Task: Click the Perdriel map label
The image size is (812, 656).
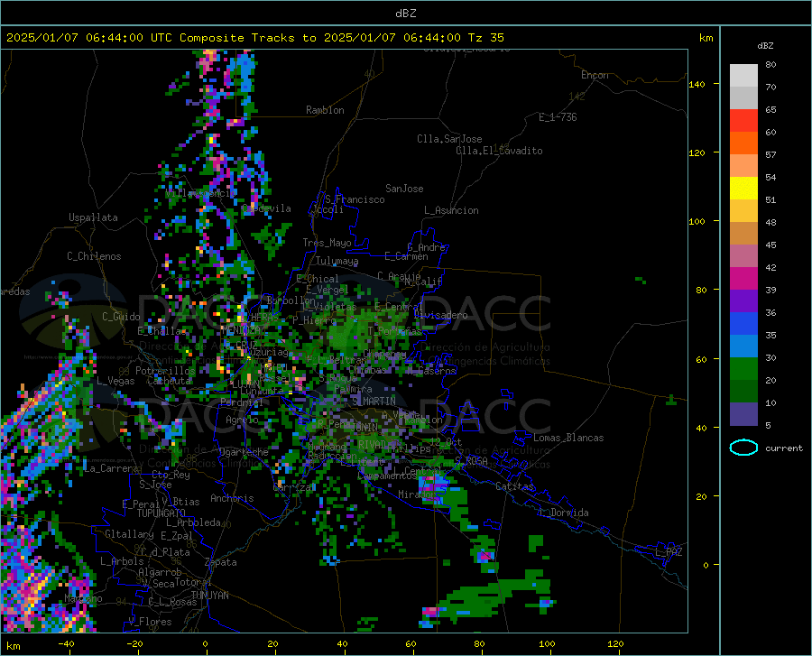Action: click(242, 402)
